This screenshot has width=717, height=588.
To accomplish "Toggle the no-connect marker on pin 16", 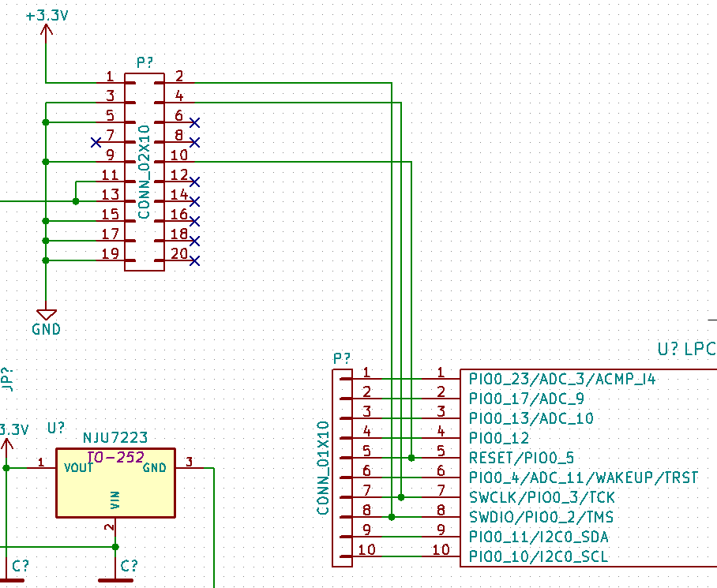I will 193,220.
